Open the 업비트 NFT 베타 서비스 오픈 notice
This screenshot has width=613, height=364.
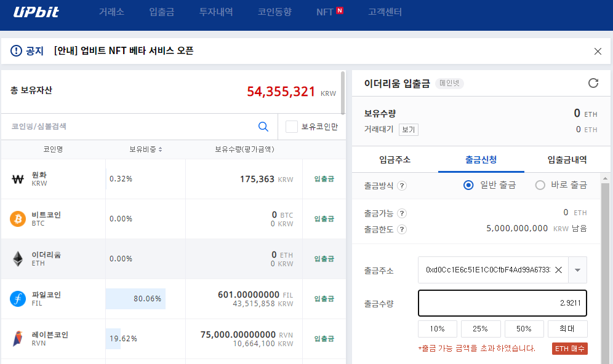pos(124,51)
